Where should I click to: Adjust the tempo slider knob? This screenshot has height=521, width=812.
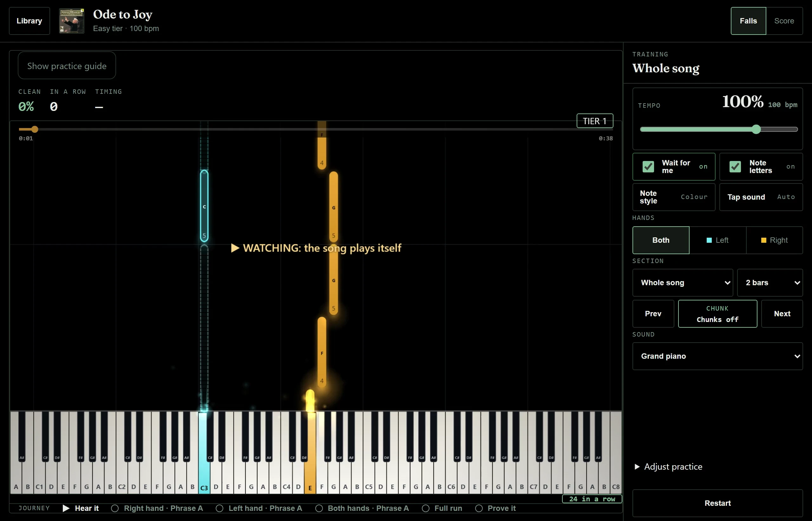point(756,129)
